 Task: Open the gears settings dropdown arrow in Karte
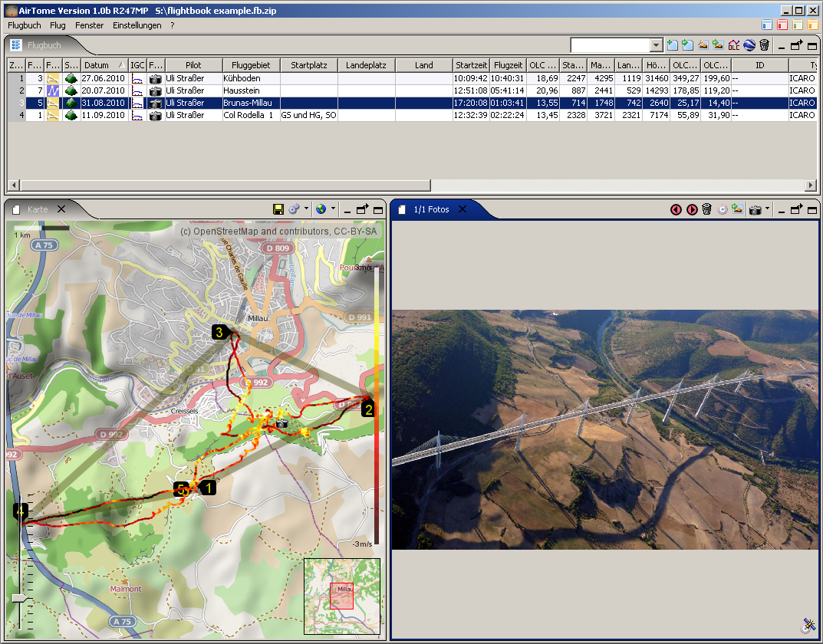[307, 209]
